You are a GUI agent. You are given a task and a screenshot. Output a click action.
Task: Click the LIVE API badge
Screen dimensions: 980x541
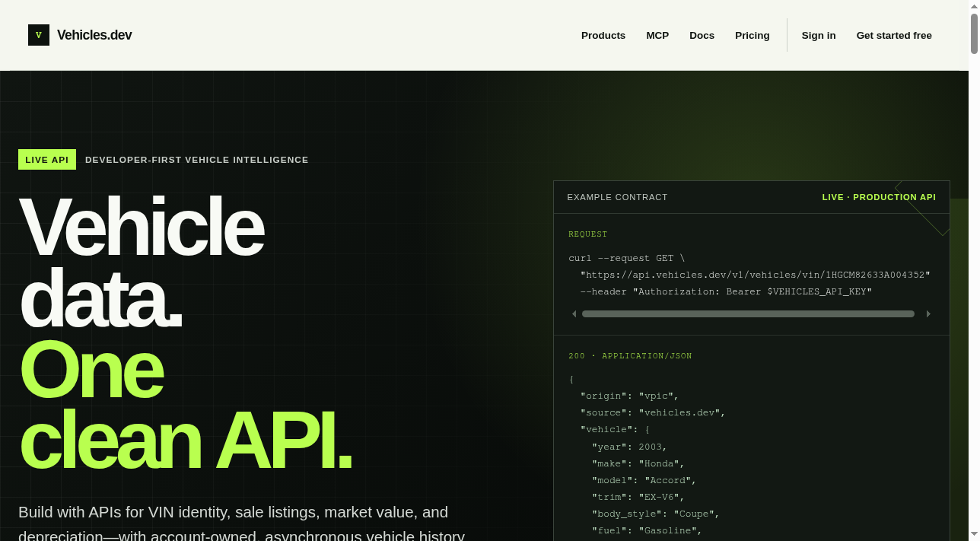[47, 160]
